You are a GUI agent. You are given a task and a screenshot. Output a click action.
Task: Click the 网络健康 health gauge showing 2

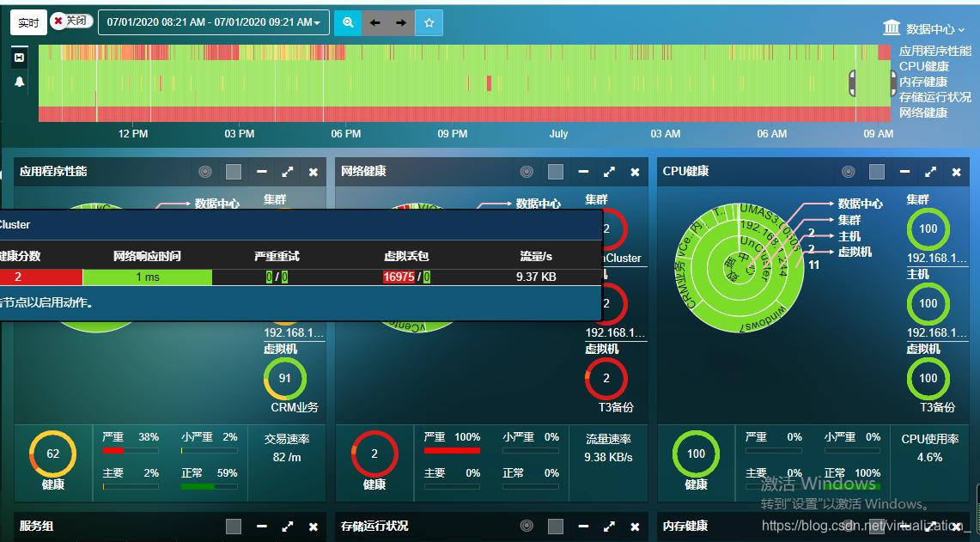374,454
